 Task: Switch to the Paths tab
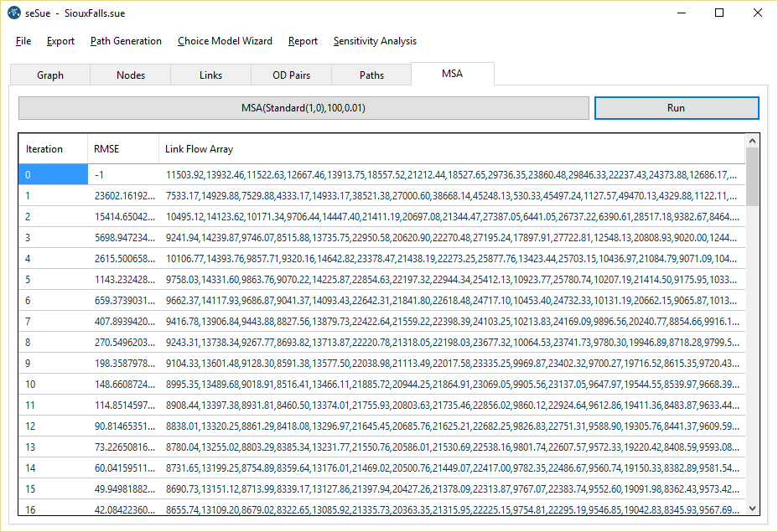click(372, 75)
